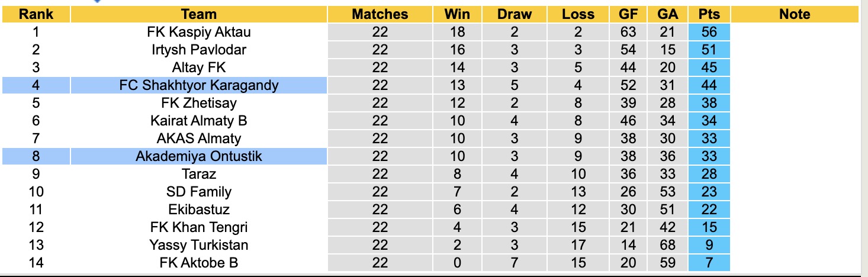Viewport: 868px width, 277px height.
Task: Click the Yassy Turkistan team name
Action: pos(198,244)
